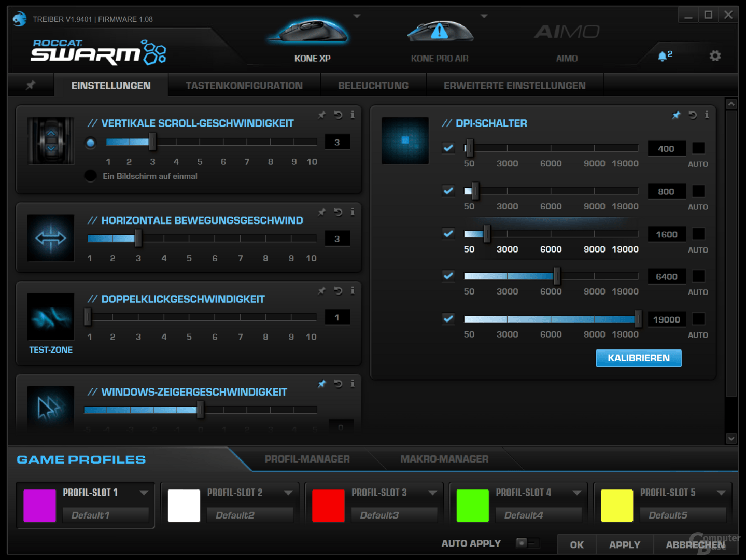Show info for Windows-Zeigergeschwindigkeit

pos(353,384)
